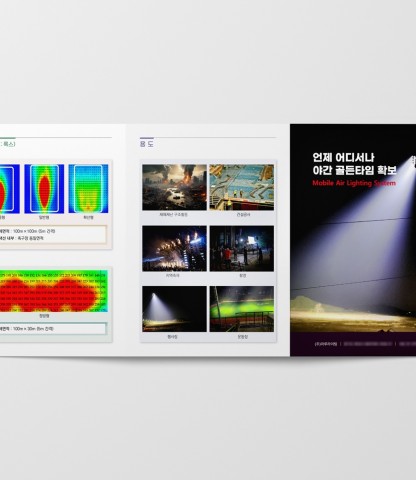Open the fireworks festival night photo

coord(174,248)
